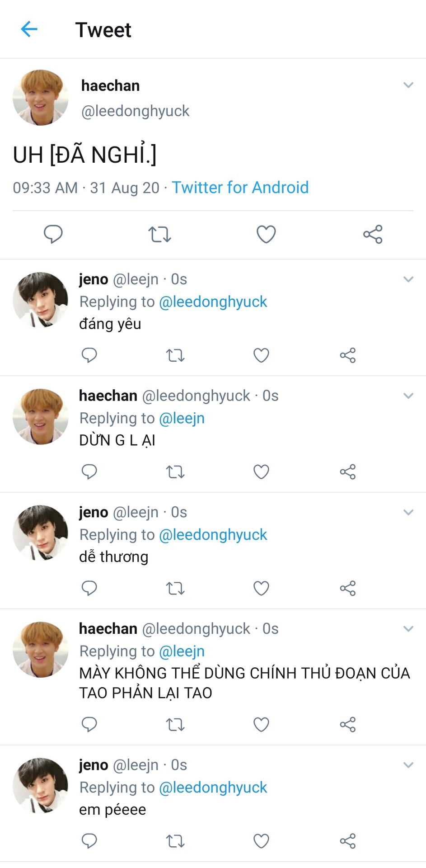This screenshot has width=426, height=868.
Task: Go back using the blue arrow
Action: (x=29, y=29)
